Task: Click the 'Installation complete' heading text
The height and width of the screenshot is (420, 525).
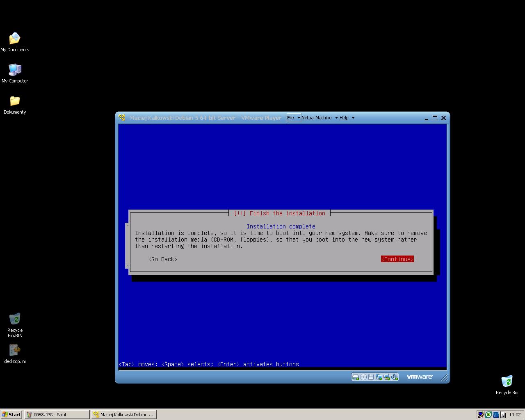Action: [x=281, y=226]
